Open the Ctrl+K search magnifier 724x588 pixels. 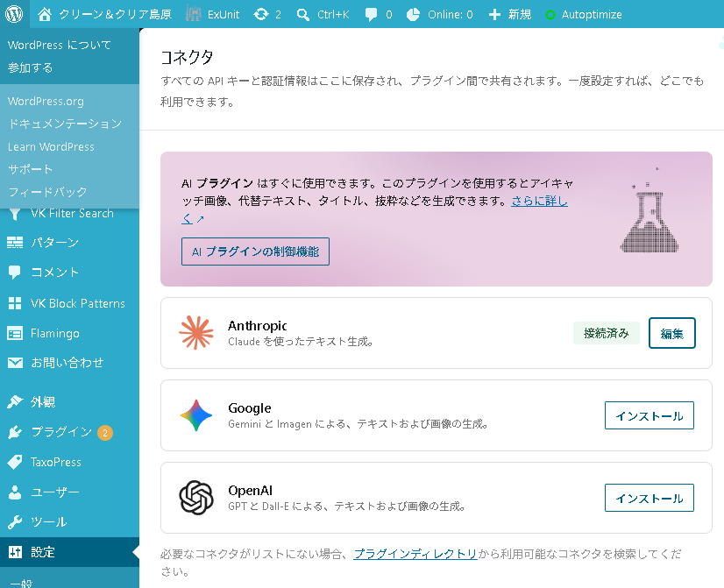pyautogui.click(x=303, y=14)
